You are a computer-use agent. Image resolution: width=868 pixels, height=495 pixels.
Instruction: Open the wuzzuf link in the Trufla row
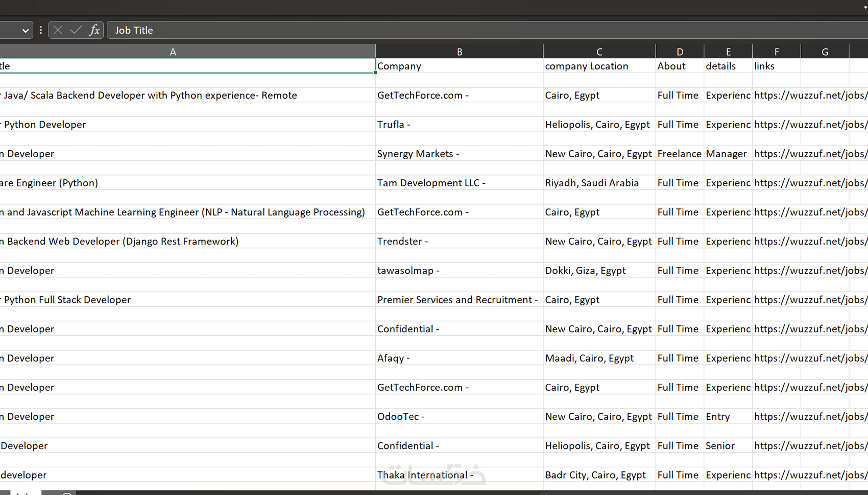810,125
